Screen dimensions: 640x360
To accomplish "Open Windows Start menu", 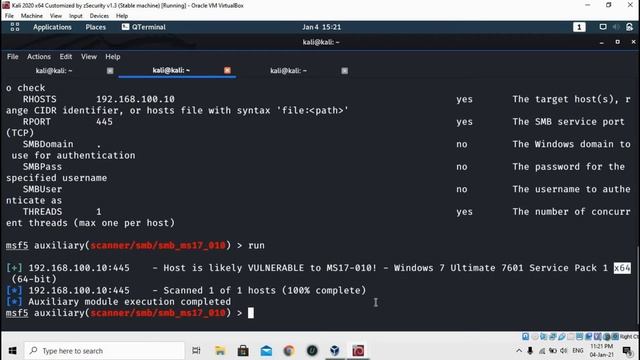I will coord(12,351).
